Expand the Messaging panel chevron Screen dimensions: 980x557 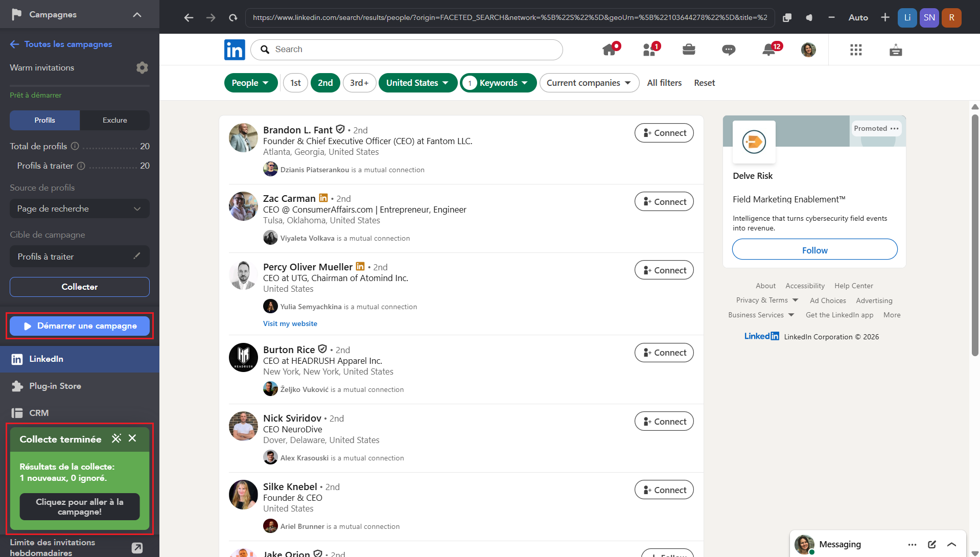[951, 545]
